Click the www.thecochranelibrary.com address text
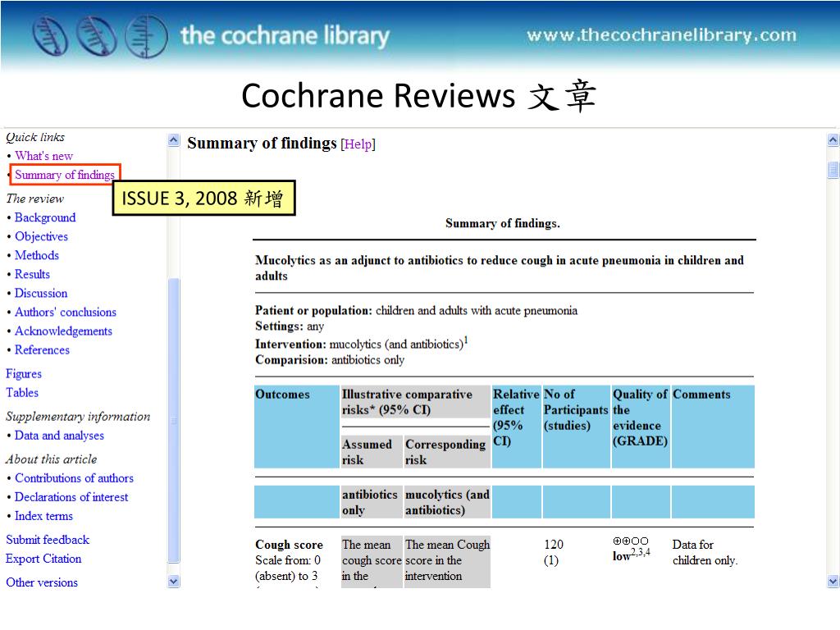The image size is (840, 630). point(662,35)
